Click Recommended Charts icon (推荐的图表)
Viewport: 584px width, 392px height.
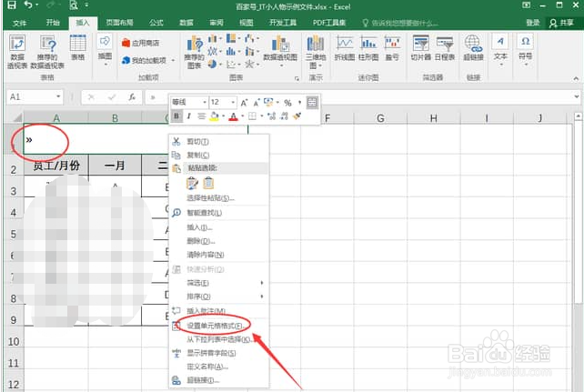pyautogui.click(x=195, y=53)
